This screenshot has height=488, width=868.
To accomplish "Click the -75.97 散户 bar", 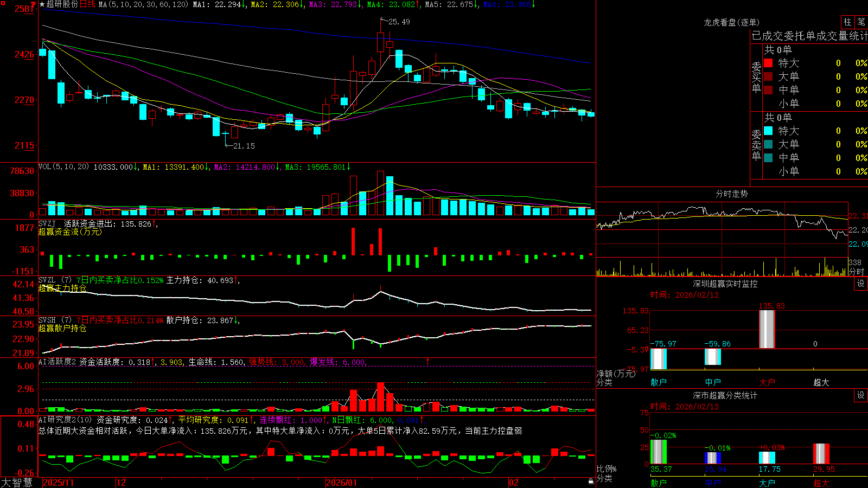I will point(659,359).
